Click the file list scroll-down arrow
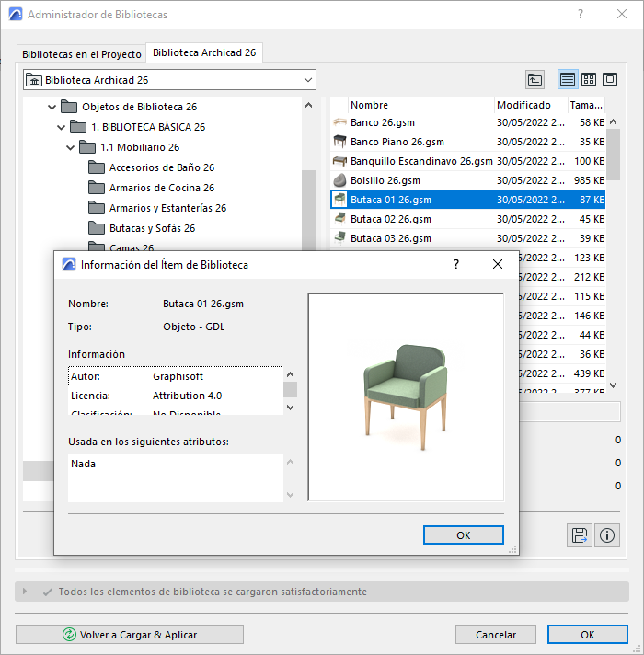The width and height of the screenshot is (644, 655). click(x=613, y=385)
